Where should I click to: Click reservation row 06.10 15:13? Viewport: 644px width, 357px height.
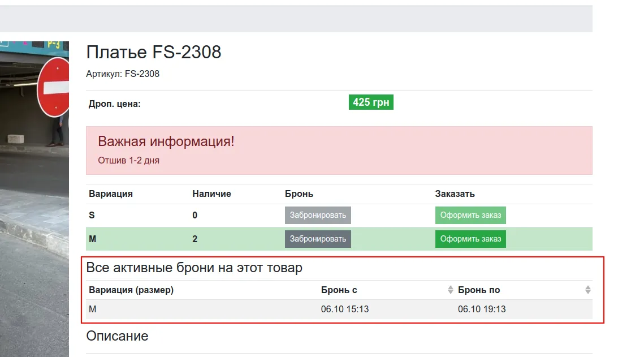click(339, 309)
